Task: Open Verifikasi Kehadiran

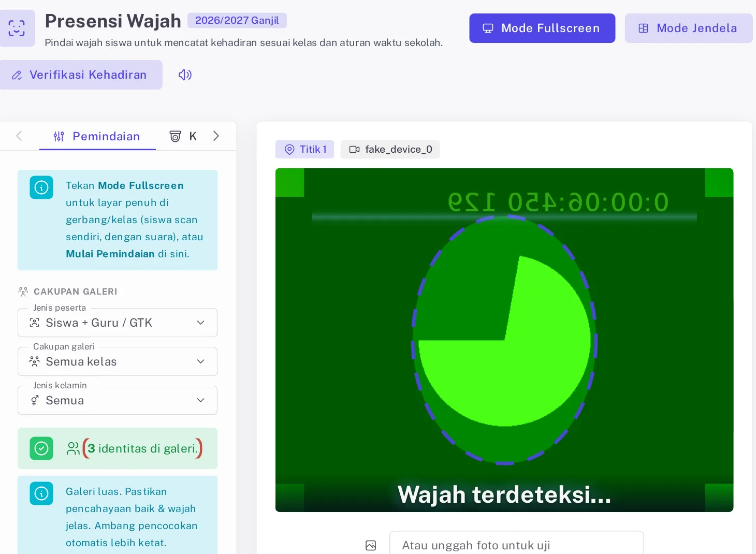Action: point(80,75)
